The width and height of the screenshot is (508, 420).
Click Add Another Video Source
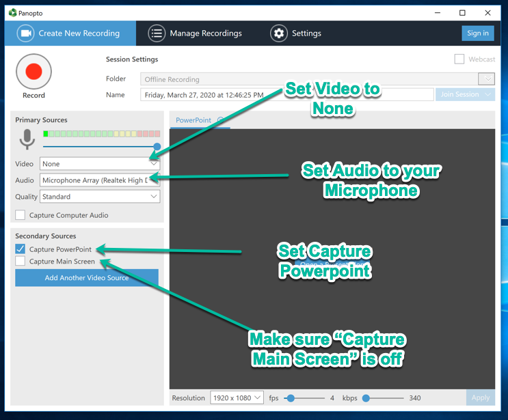pos(87,278)
